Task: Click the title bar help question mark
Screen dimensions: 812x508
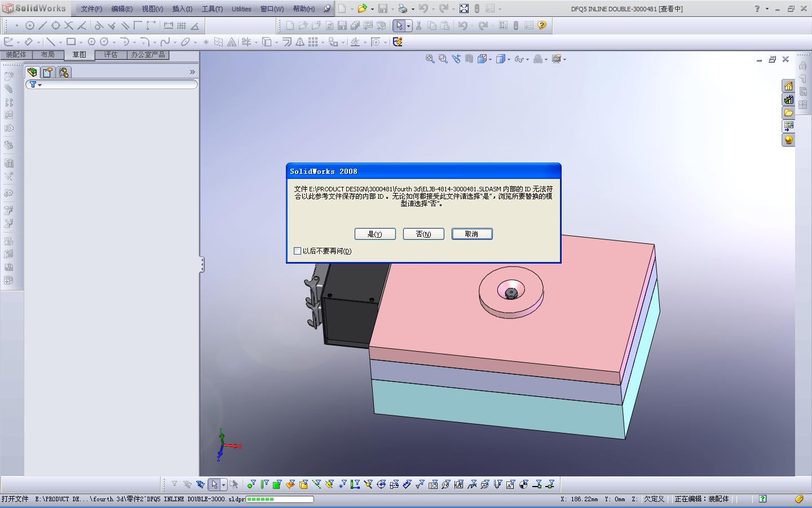Action: [x=757, y=8]
